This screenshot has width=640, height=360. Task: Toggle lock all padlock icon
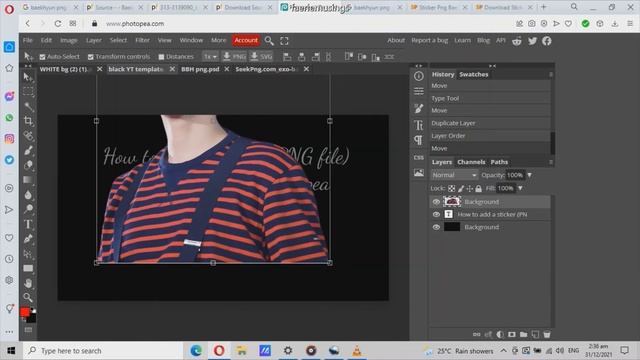point(478,188)
